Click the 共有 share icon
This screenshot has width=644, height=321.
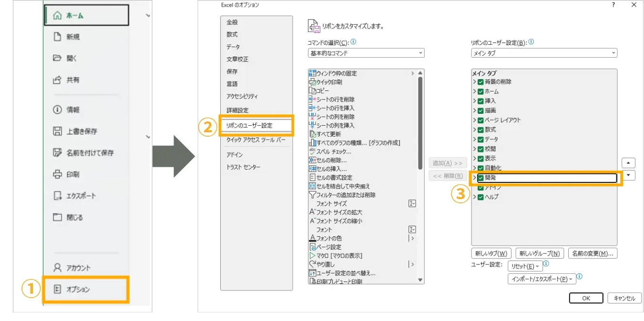57,80
